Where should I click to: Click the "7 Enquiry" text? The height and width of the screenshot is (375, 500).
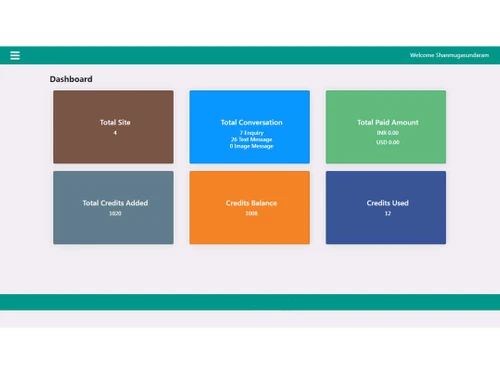251,133
